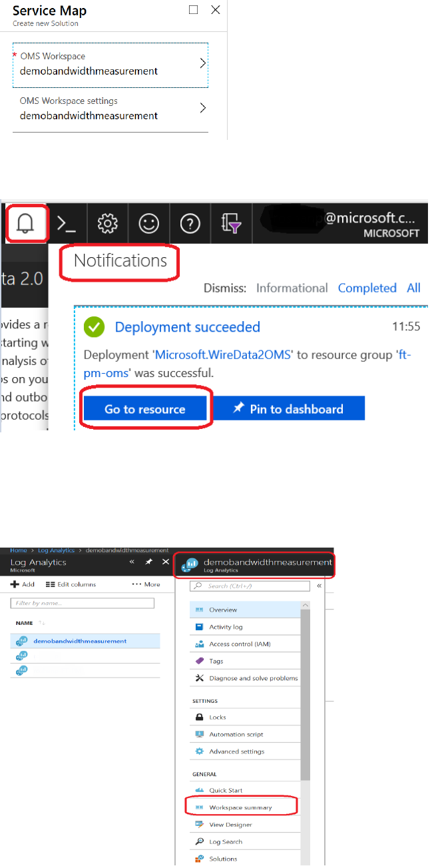Viewport: 430px width, 868px height.
Task: Expand the OMS Workspace chevron
Action: (x=203, y=63)
